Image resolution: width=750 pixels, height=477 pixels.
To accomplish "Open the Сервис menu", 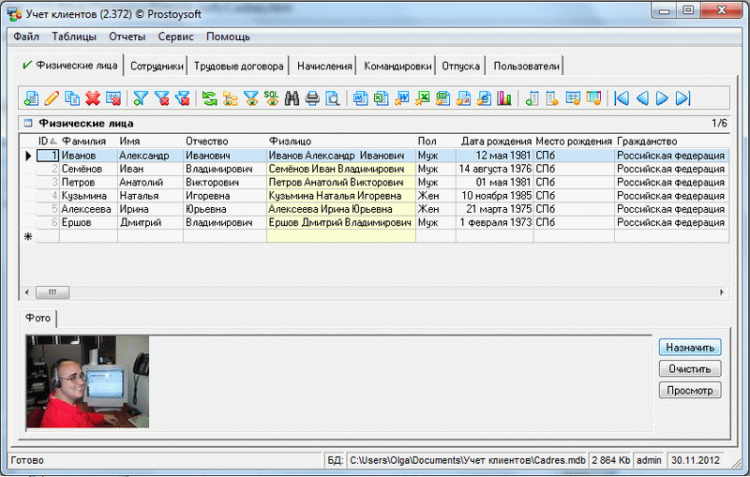I will pyautogui.click(x=176, y=37).
